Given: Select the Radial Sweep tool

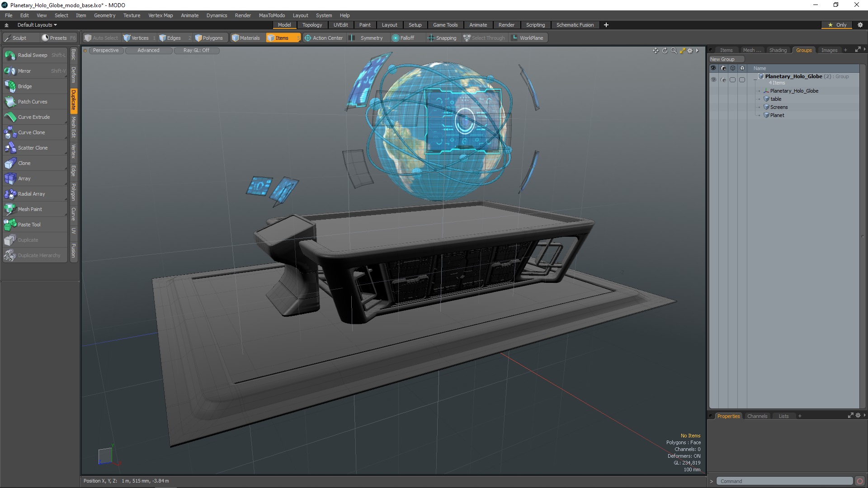Looking at the screenshot, I should pos(33,55).
